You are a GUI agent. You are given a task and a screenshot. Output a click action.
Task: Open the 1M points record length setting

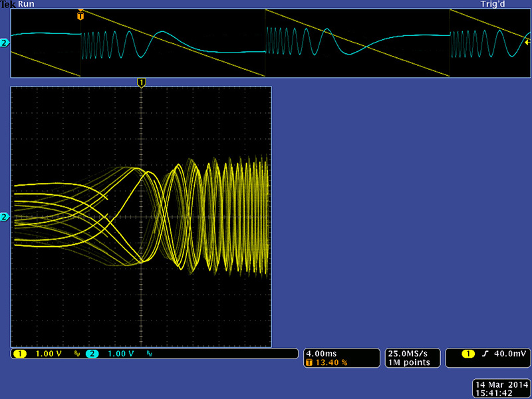tap(407, 362)
